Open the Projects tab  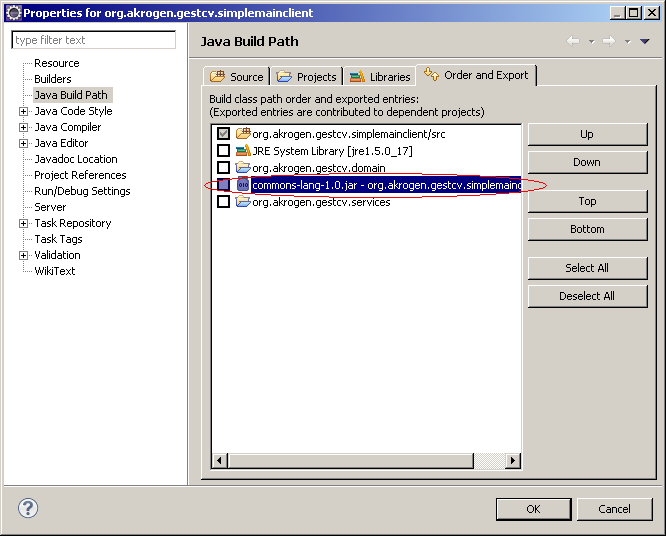(x=308, y=77)
